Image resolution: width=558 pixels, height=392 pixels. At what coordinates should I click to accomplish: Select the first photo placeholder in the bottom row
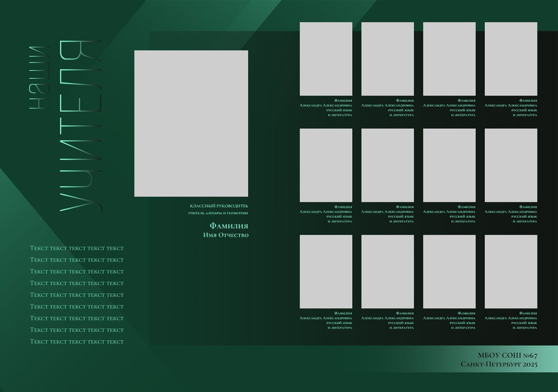(326, 271)
